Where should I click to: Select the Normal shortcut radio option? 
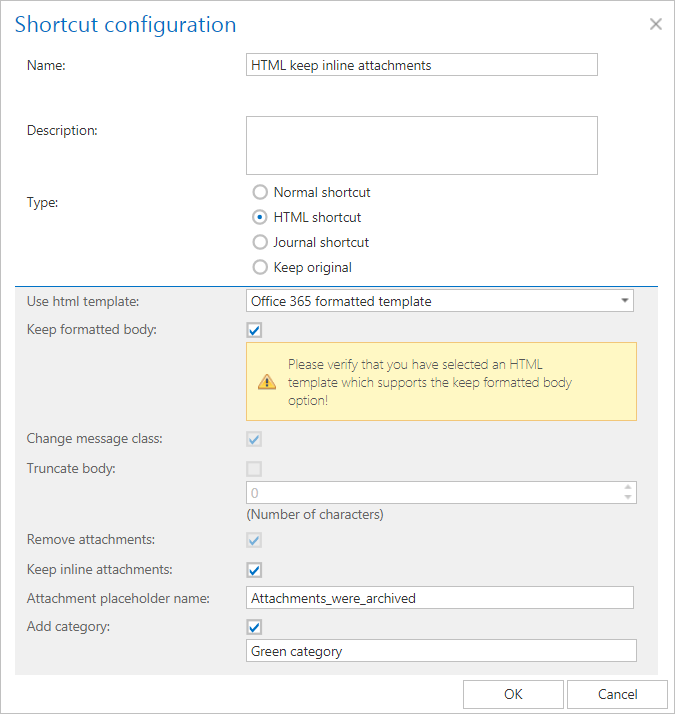tap(261, 192)
